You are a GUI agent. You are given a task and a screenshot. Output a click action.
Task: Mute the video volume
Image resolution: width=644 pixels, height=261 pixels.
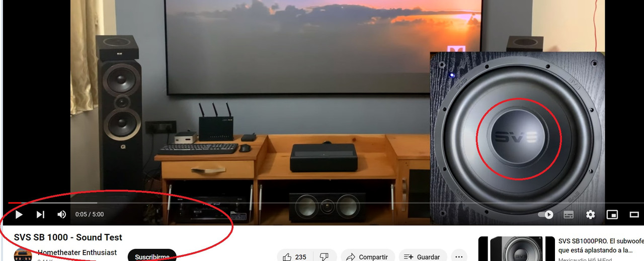coord(61,215)
